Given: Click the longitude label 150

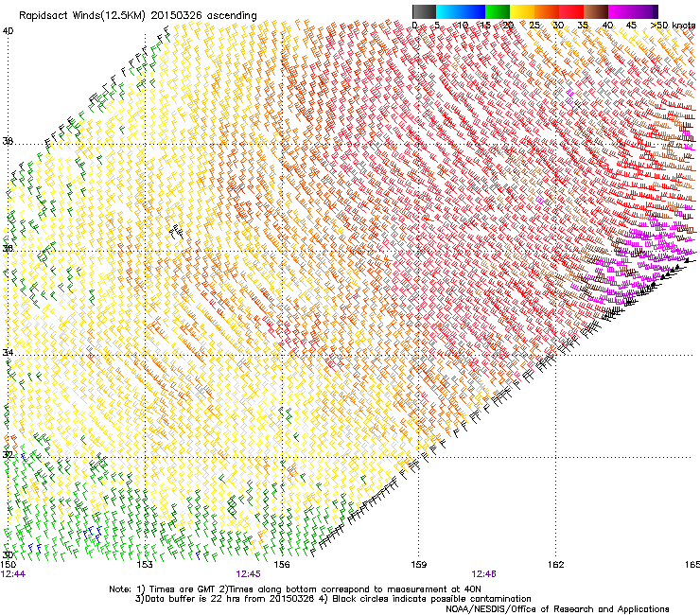Looking at the screenshot, I should click(9, 565).
